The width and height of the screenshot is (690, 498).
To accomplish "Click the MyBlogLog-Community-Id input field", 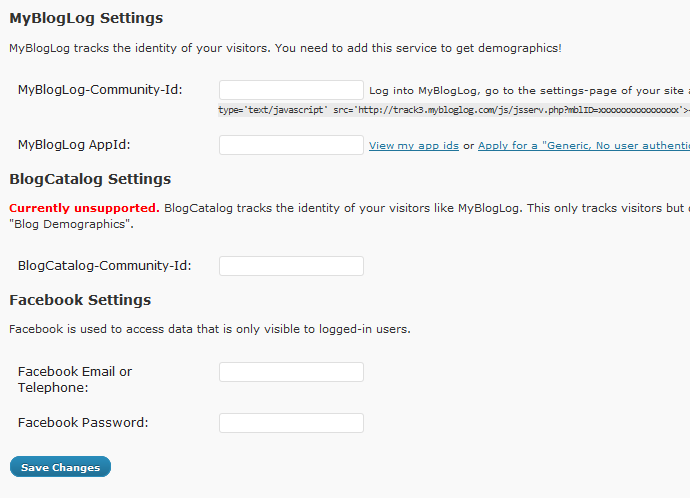I will point(291,90).
